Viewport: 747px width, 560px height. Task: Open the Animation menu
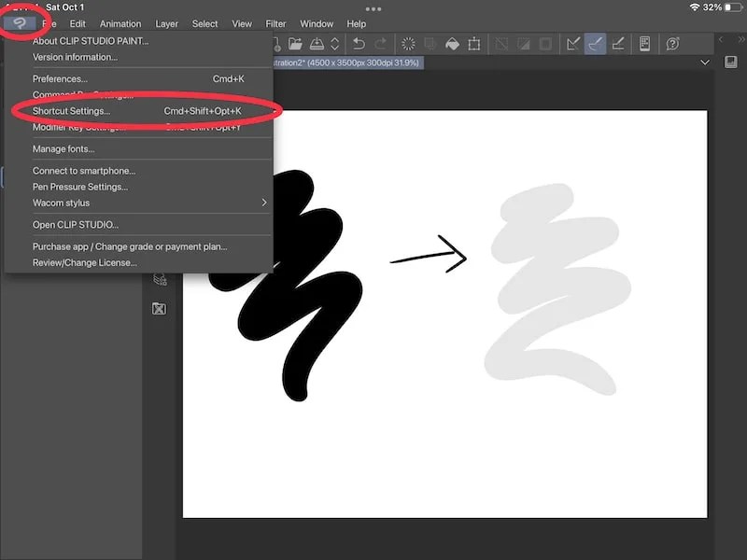(x=120, y=24)
